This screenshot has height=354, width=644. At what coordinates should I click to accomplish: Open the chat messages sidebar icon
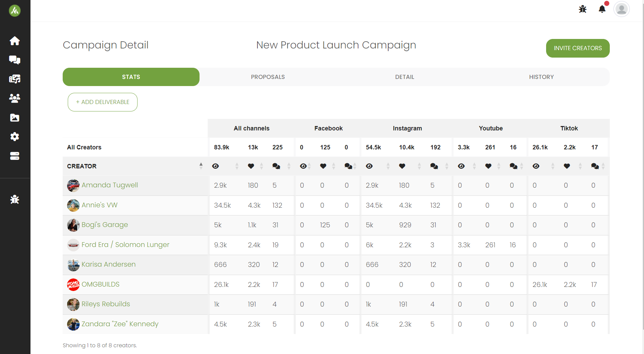point(15,60)
